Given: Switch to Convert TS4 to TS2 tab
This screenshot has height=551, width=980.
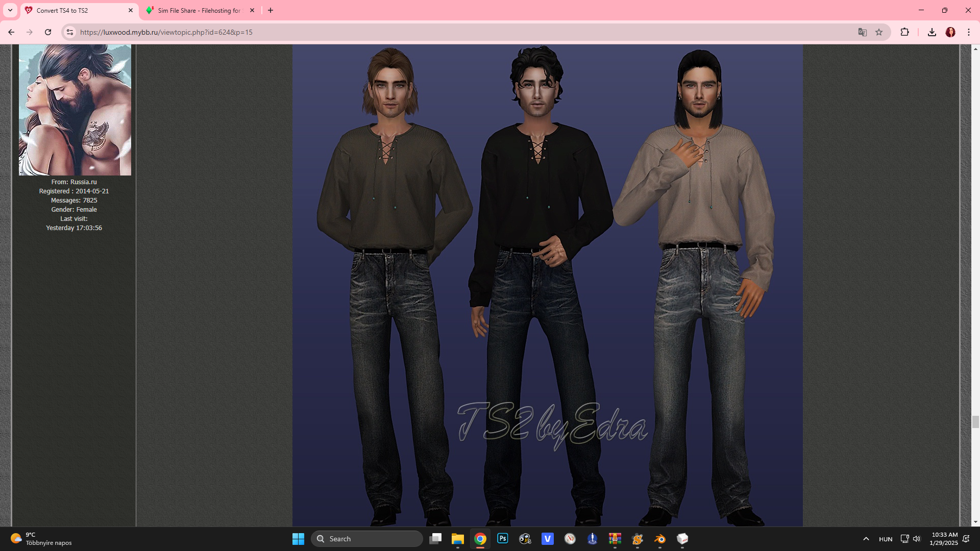Looking at the screenshot, I should (x=79, y=10).
